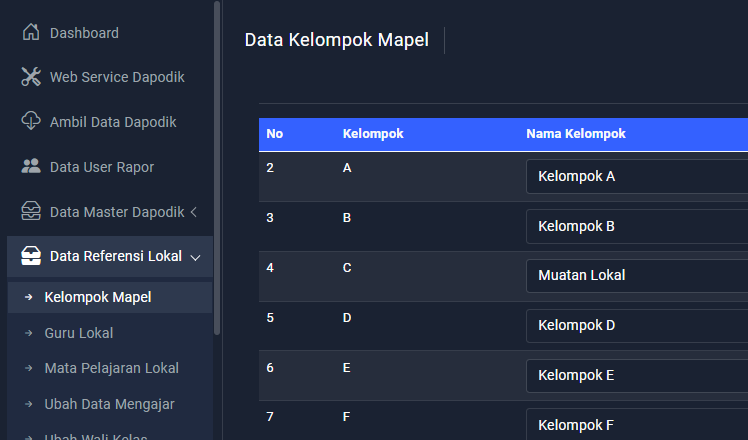Open the Mata Pelajaran Lokal link
This screenshot has height=440, width=748.
(111, 368)
